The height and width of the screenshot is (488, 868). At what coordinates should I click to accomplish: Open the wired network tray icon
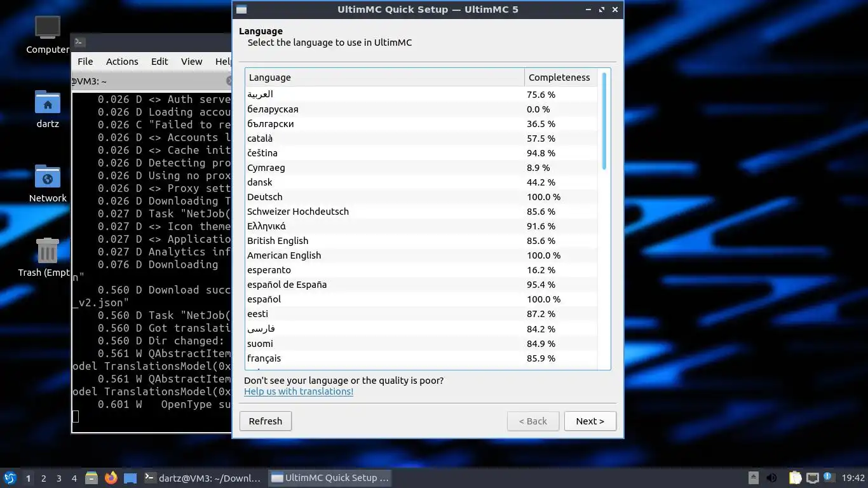[813, 478]
